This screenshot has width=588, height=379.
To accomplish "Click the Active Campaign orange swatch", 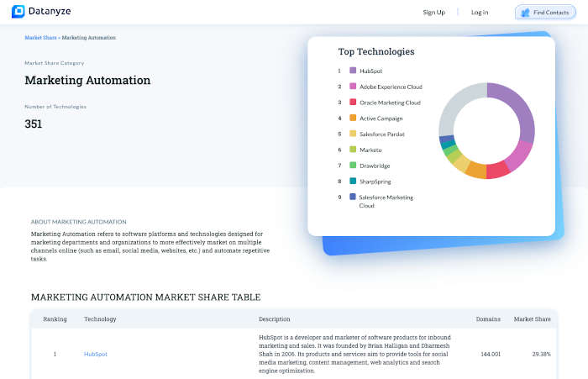I will [353, 118].
